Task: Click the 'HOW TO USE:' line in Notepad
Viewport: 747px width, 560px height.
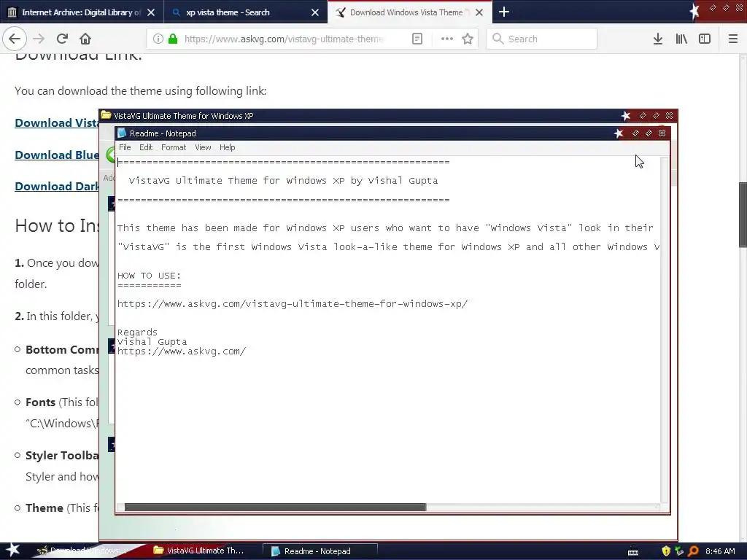Action: coord(149,276)
